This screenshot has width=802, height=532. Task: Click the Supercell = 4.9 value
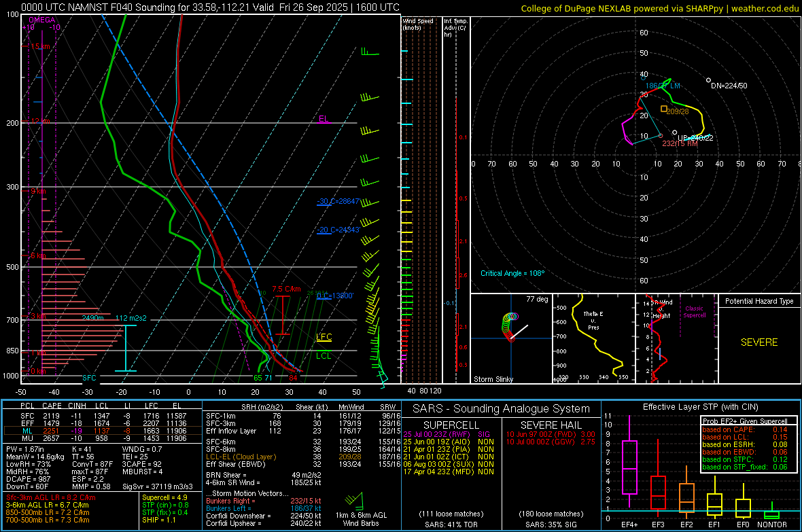[x=164, y=497]
